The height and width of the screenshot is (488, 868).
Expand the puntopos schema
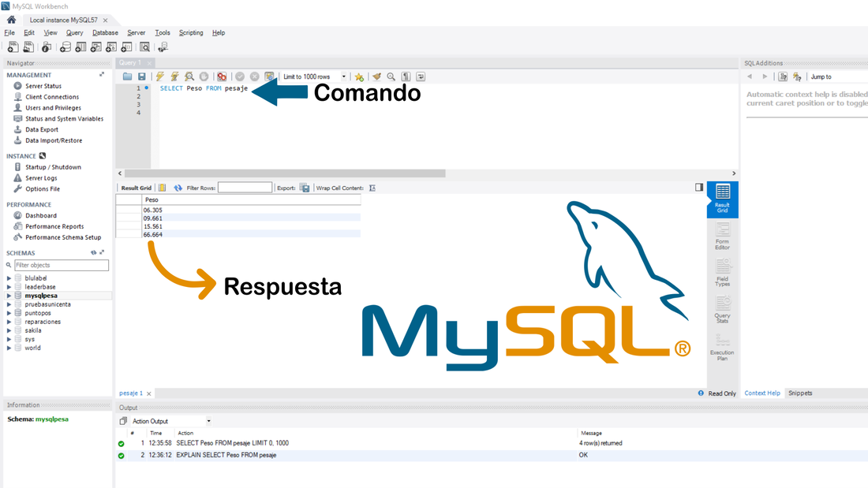pos(9,313)
